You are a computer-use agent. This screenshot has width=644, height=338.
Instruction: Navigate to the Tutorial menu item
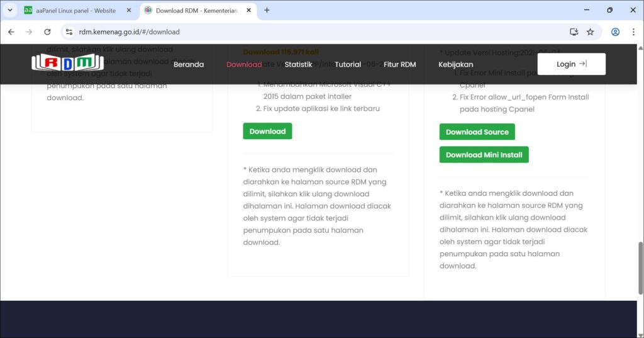click(348, 64)
